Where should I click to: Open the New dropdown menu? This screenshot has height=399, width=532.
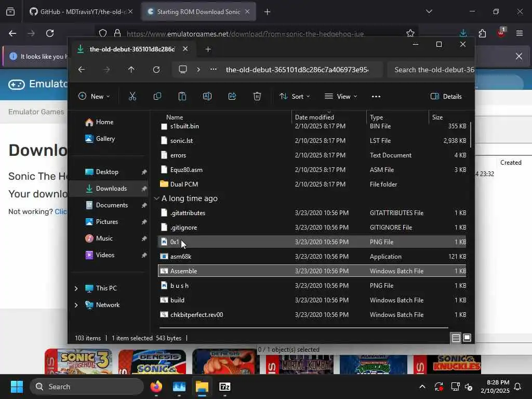click(x=94, y=97)
